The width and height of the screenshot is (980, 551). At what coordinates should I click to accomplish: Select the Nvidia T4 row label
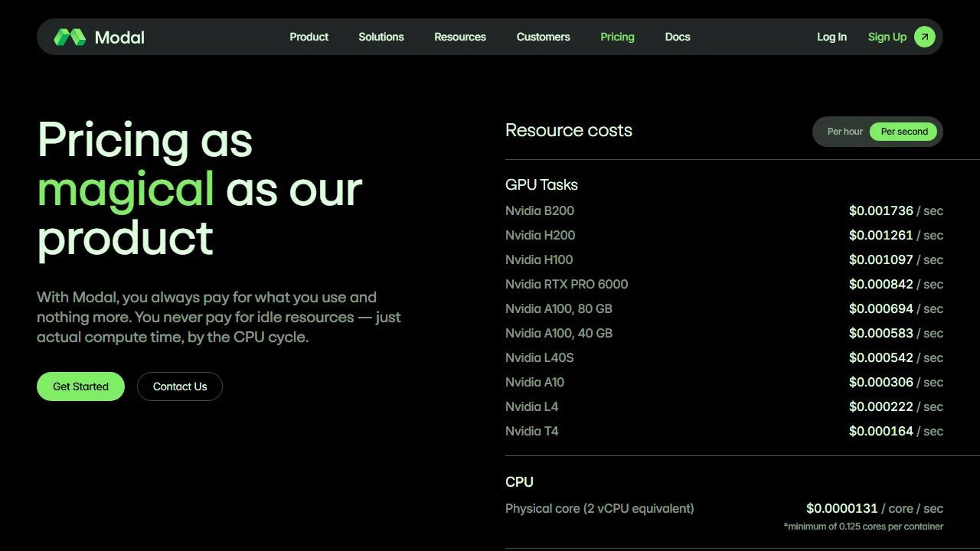point(532,431)
